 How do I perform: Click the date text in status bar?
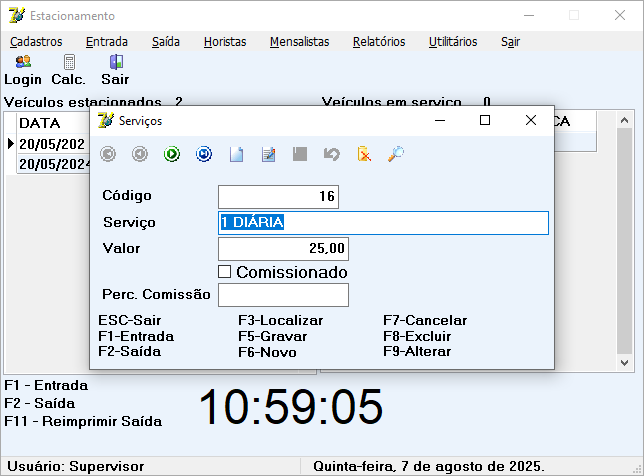(x=429, y=467)
